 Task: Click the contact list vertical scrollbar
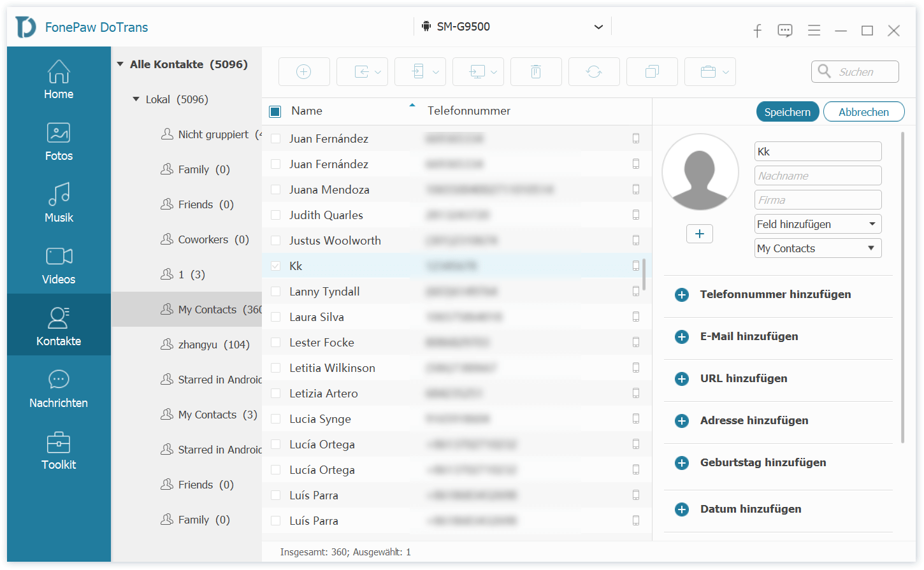click(x=644, y=274)
